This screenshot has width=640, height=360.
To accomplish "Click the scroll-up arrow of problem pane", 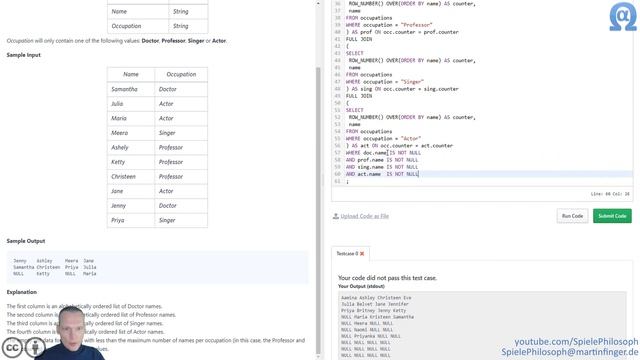I will point(318,3).
